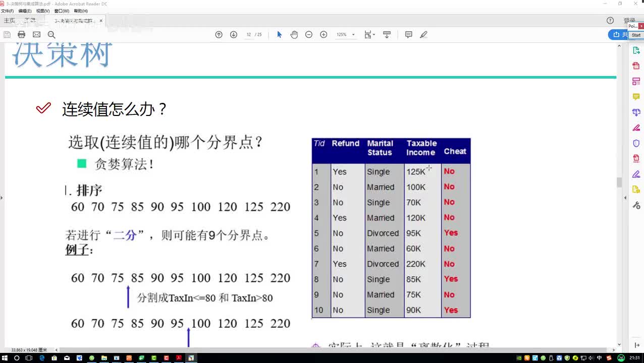This screenshot has height=363, width=644.
Task: Print the document with printer icon
Action: [x=21, y=35]
